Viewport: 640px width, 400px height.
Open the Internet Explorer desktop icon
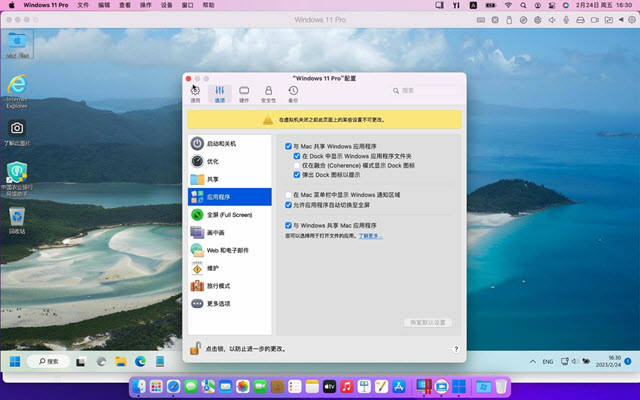coord(17,91)
